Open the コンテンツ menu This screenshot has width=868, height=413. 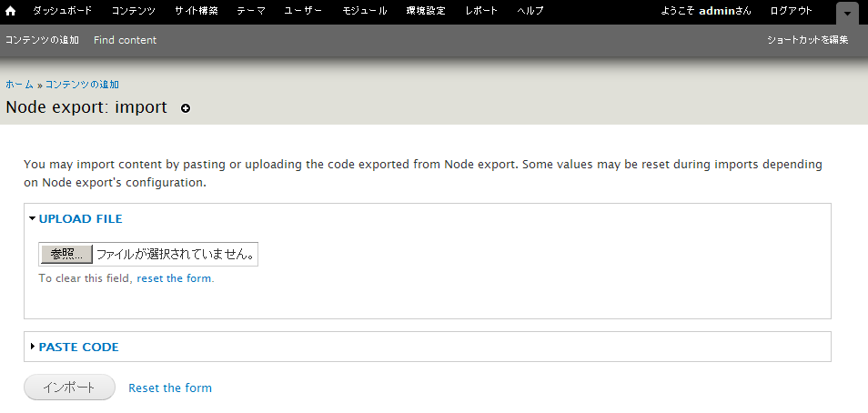tap(134, 11)
